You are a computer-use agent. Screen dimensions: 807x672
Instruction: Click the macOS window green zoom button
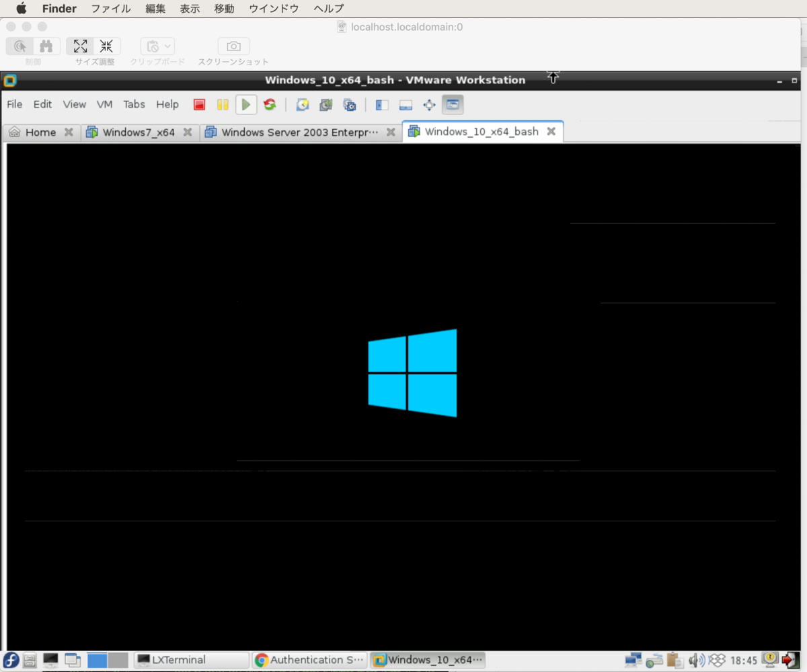pos(42,26)
